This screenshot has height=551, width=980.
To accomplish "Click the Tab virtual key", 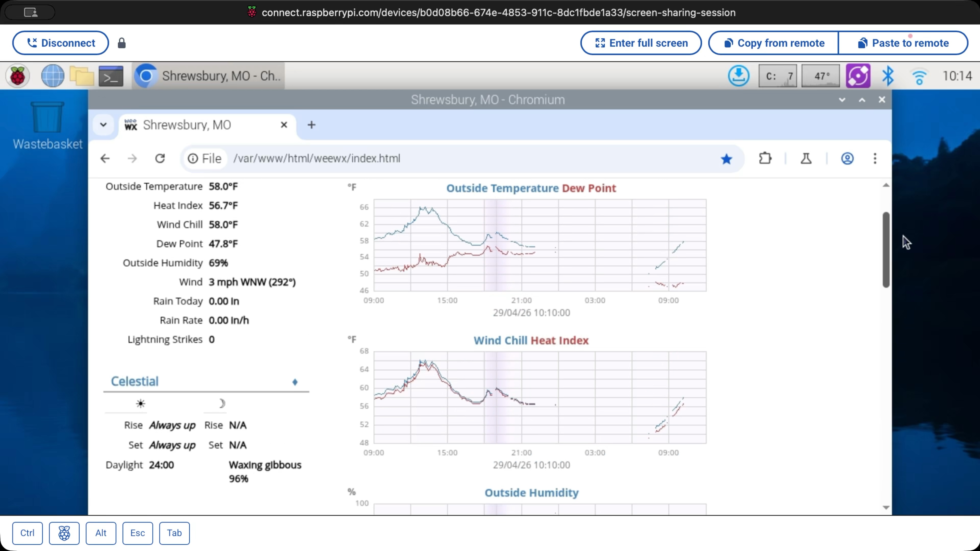I will (174, 533).
